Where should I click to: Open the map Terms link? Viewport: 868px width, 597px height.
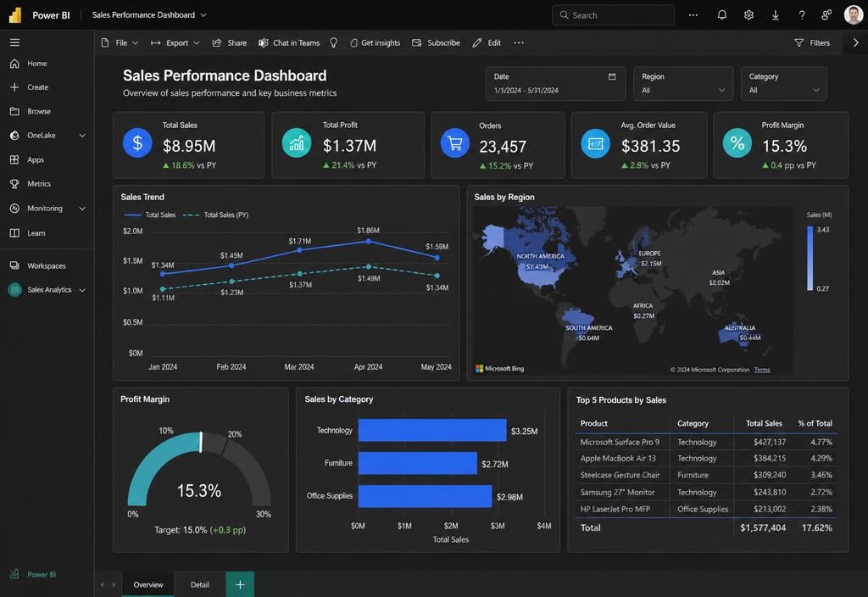point(762,370)
